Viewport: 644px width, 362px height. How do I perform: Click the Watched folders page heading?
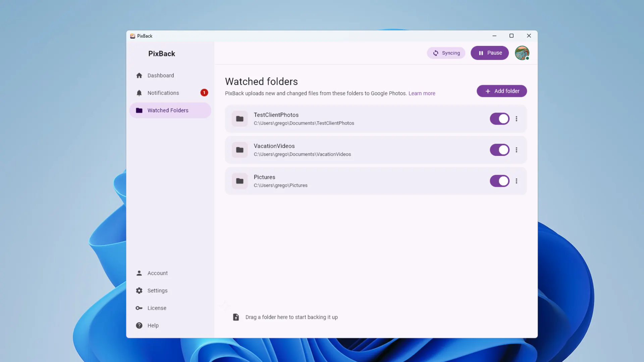pyautogui.click(x=261, y=81)
